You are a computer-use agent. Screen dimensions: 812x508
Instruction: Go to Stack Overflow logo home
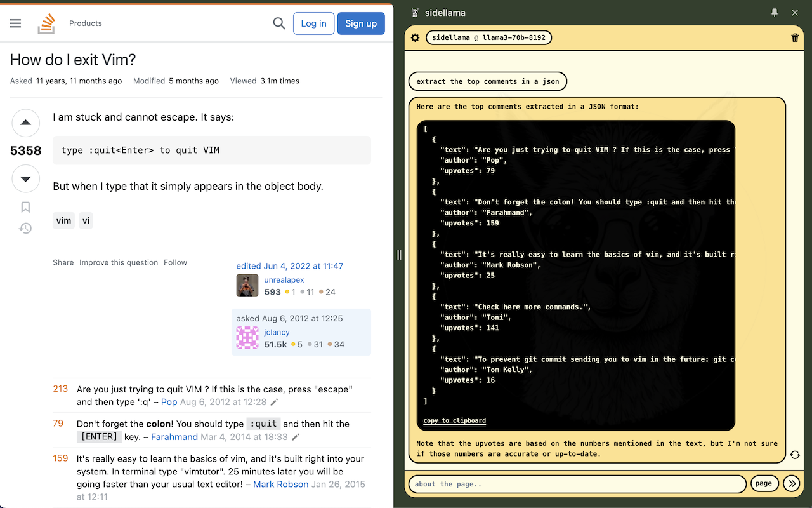coord(46,23)
